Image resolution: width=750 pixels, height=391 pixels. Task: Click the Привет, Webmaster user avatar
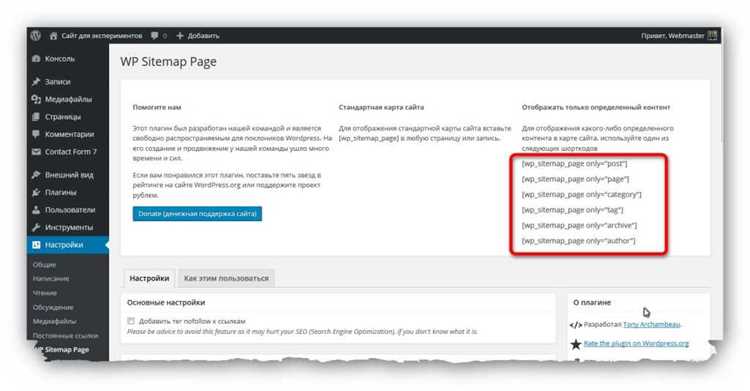point(712,36)
